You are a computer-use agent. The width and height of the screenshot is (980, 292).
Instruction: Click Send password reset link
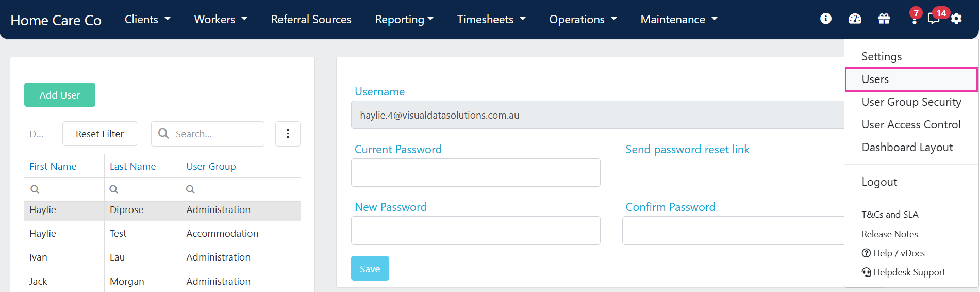coord(687,150)
